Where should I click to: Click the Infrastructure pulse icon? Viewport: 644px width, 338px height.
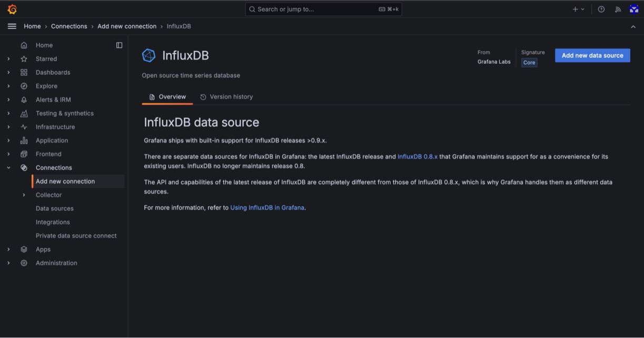click(24, 127)
